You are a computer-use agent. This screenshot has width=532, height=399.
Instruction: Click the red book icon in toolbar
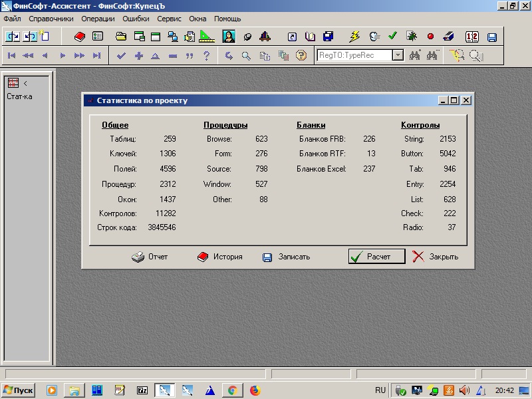[x=80, y=37]
